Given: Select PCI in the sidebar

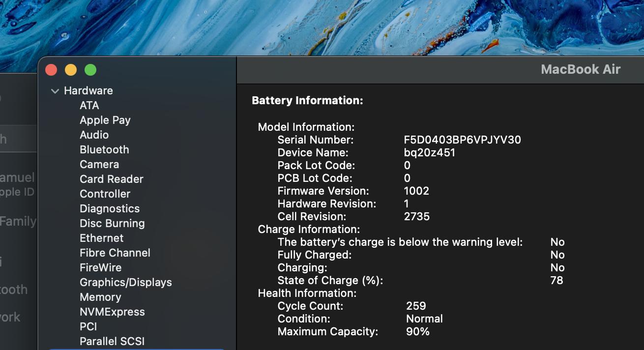Looking at the screenshot, I should click(88, 326).
